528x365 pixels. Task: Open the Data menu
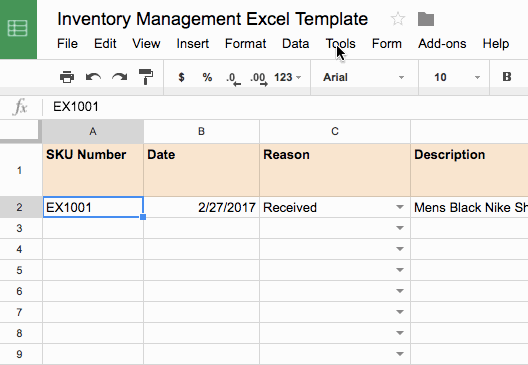pyautogui.click(x=296, y=43)
